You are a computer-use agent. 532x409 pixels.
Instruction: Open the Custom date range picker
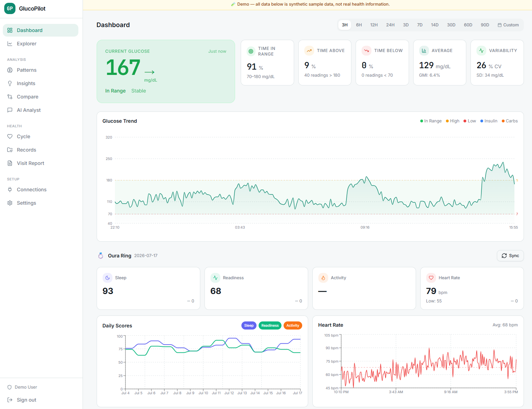click(508, 25)
